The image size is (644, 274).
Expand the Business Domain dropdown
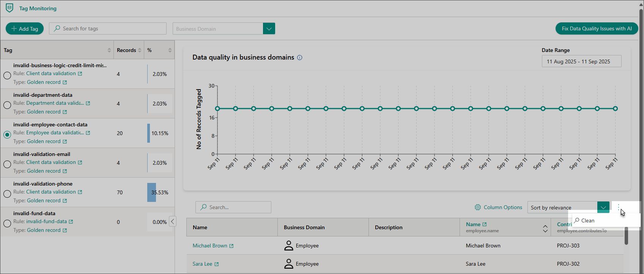[x=269, y=28]
